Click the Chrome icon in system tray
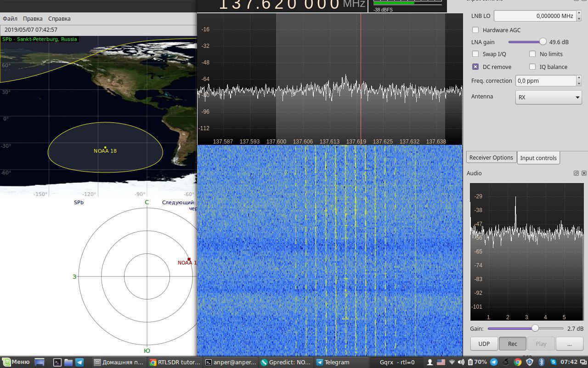588x368 pixels. 518,362
